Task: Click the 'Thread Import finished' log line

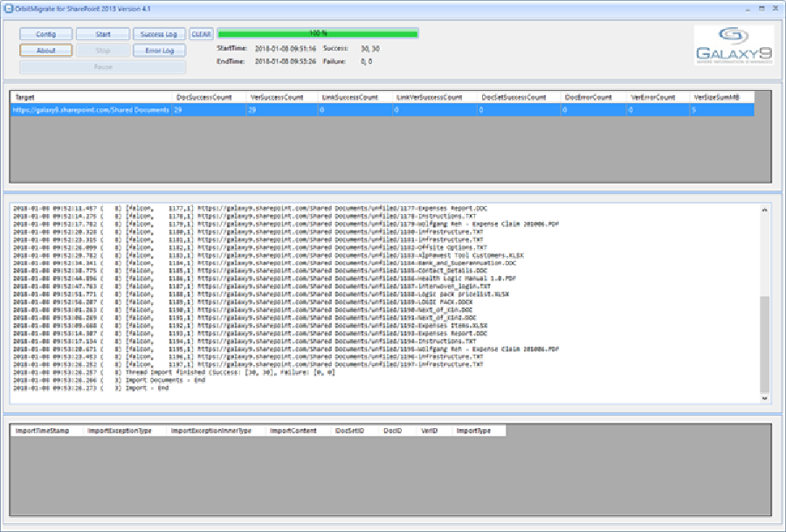Action: (174, 372)
